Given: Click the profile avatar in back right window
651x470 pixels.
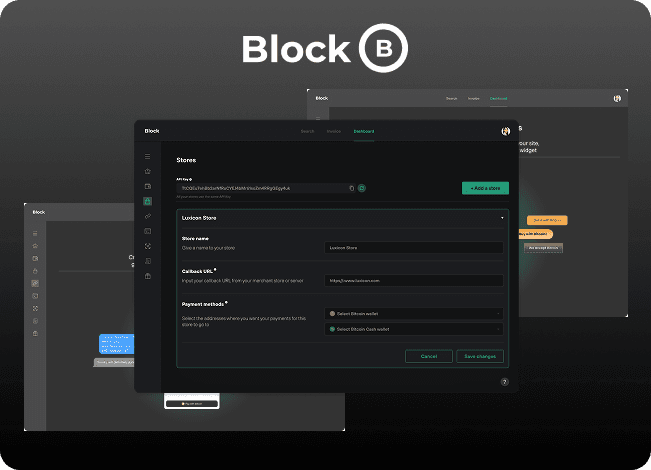Looking at the screenshot, I should [x=617, y=98].
